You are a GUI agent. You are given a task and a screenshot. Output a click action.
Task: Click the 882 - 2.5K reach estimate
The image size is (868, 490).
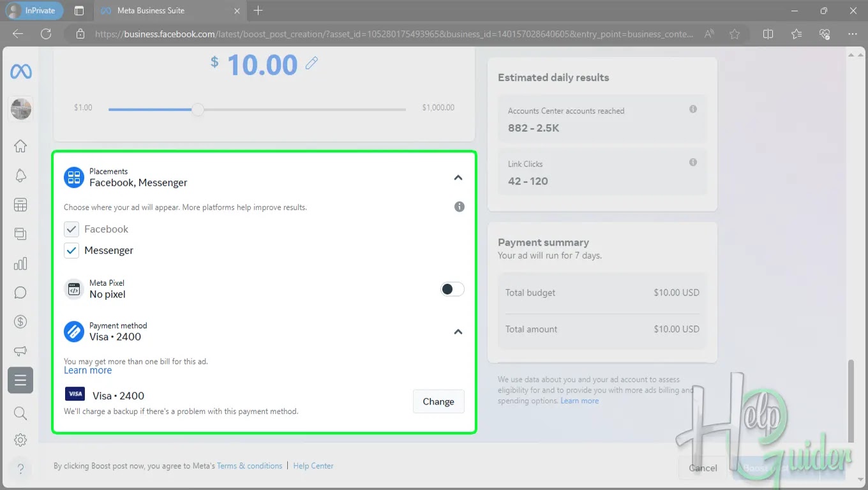(534, 128)
